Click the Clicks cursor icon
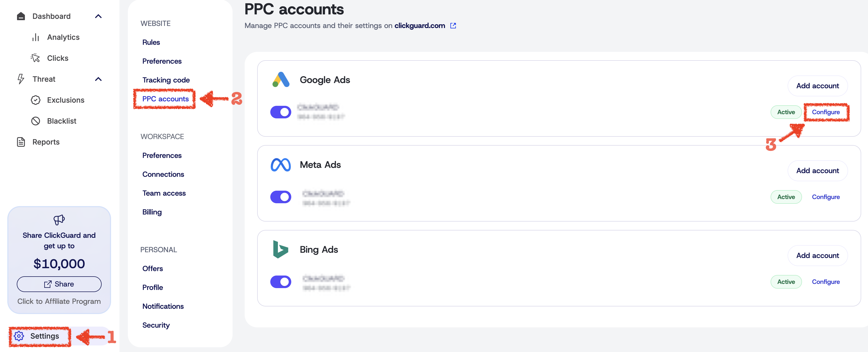The image size is (868, 352). click(35, 58)
